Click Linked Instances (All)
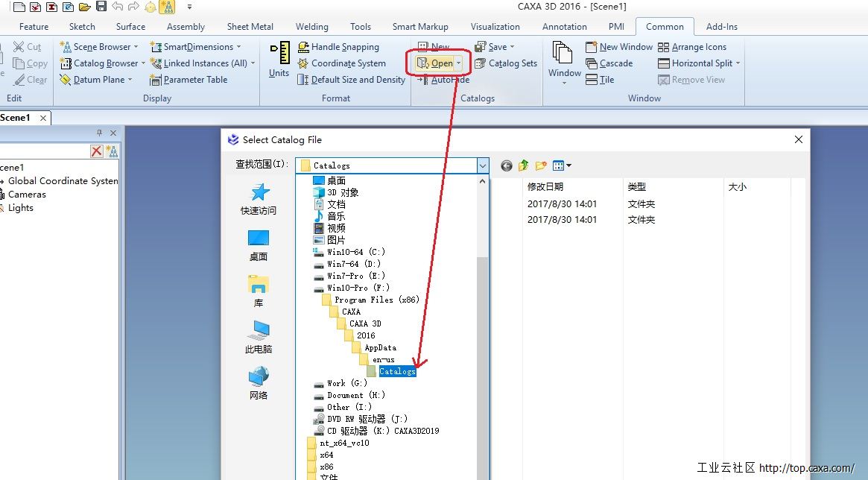The image size is (868, 480). click(x=199, y=63)
